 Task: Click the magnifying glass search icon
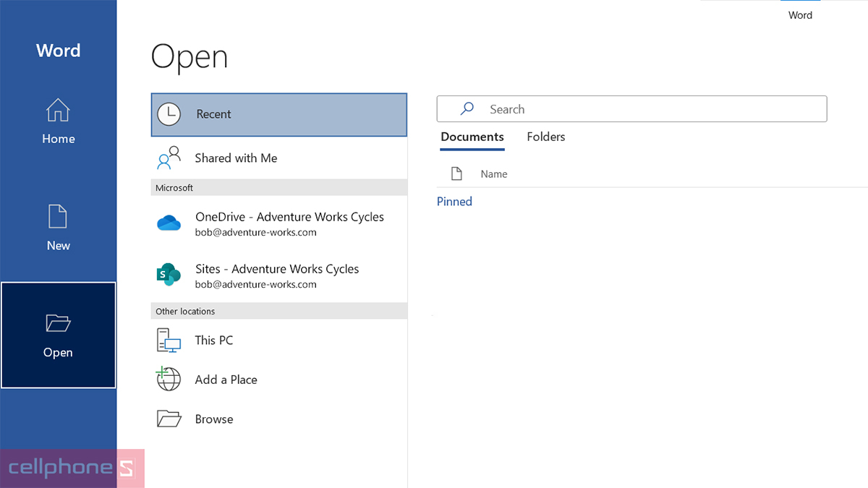tap(467, 109)
